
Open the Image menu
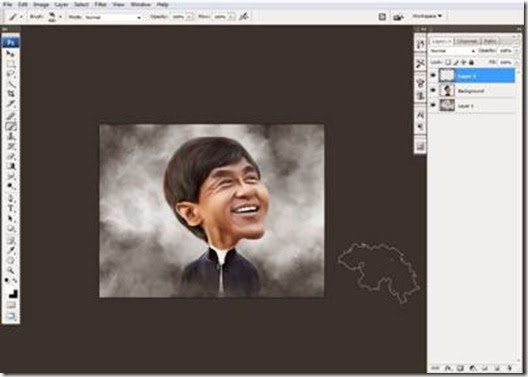[x=41, y=4]
